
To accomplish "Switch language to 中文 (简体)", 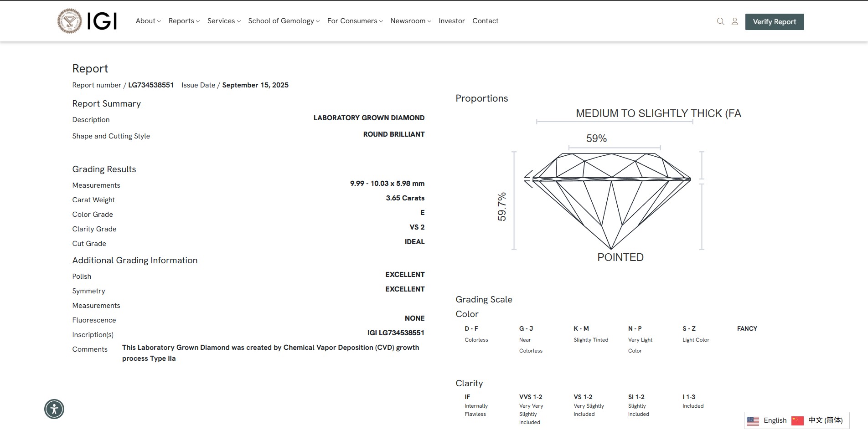I will click(825, 420).
